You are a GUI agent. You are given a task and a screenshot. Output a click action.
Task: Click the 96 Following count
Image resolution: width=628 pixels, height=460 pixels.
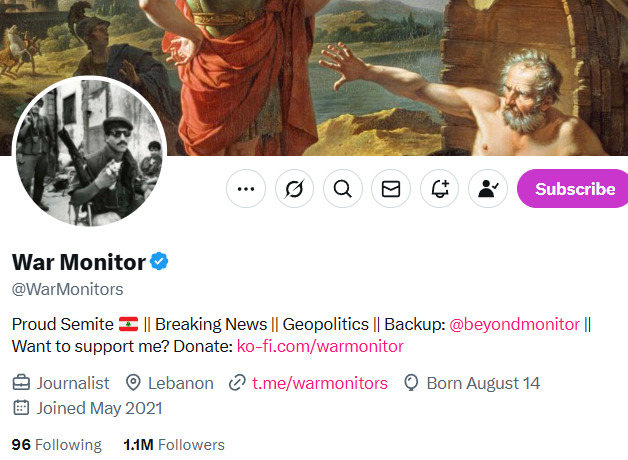(56, 445)
